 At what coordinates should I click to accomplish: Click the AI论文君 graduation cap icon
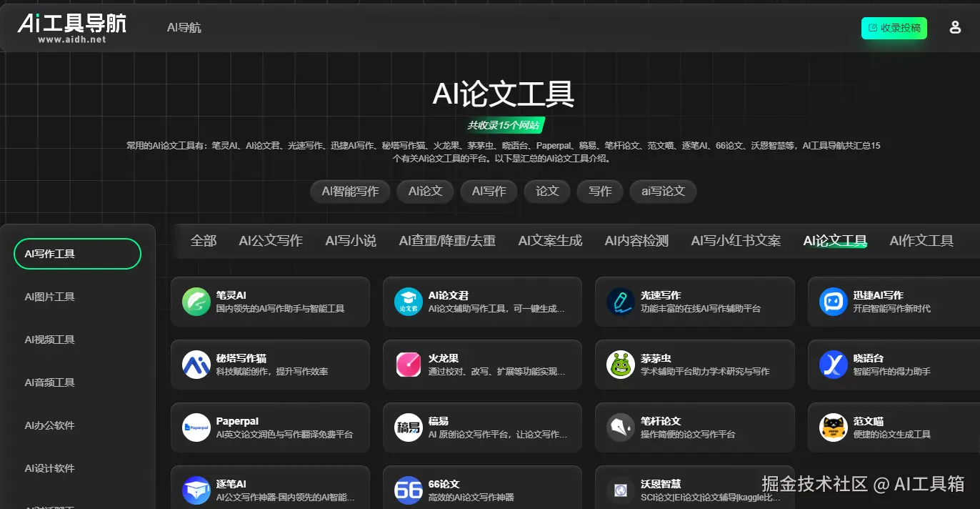point(409,302)
